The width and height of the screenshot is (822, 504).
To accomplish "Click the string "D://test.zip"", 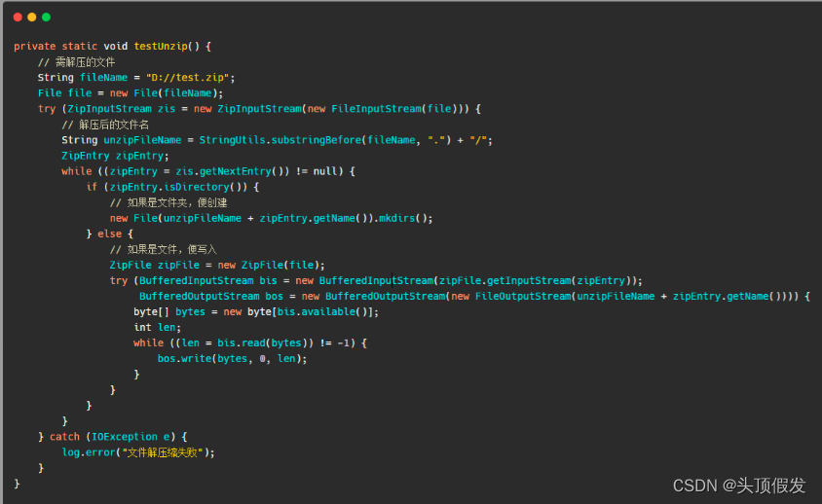I will (x=188, y=78).
